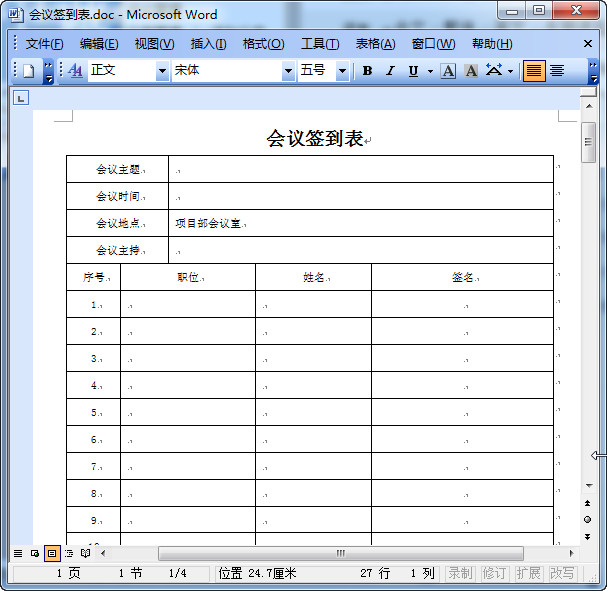Click the tab stop selector icon

click(21, 98)
